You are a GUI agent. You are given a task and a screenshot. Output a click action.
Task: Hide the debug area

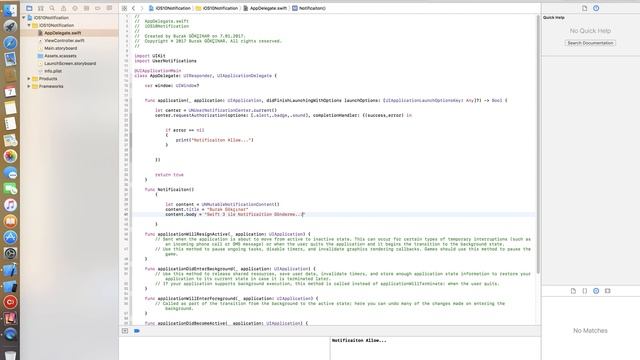pyautogui.click(x=125, y=331)
